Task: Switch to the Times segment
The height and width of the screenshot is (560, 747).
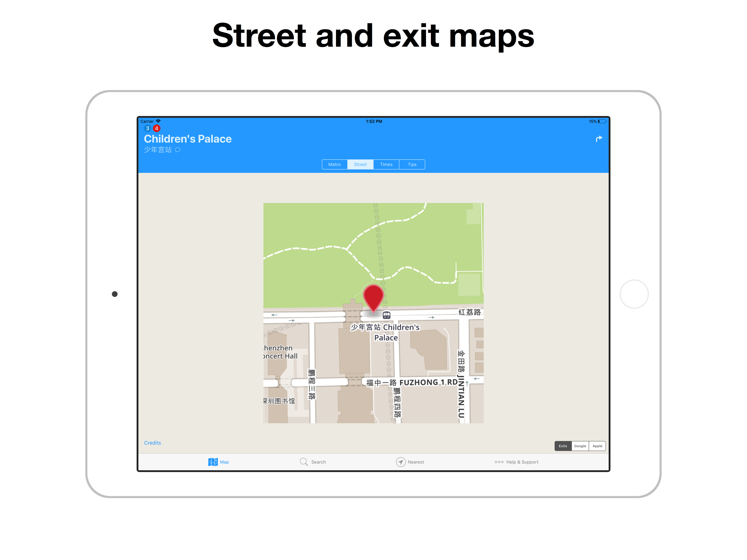Action: 386,165
